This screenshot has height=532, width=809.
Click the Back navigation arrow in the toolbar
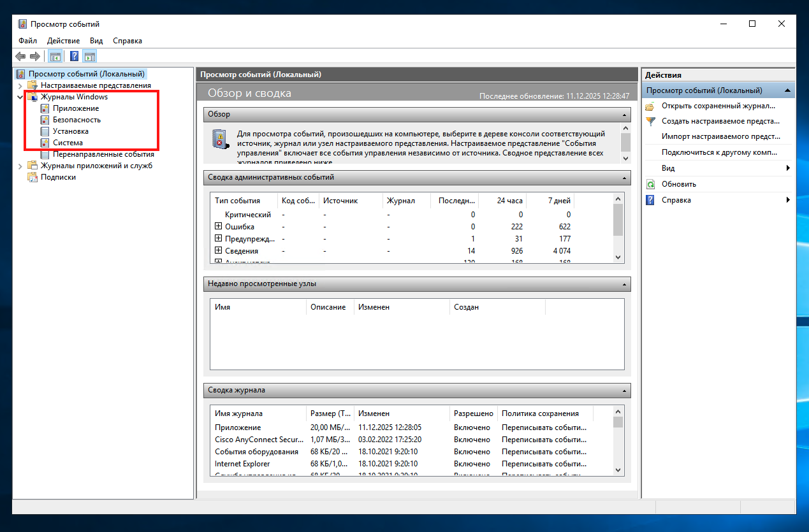(x=20, y=55)
